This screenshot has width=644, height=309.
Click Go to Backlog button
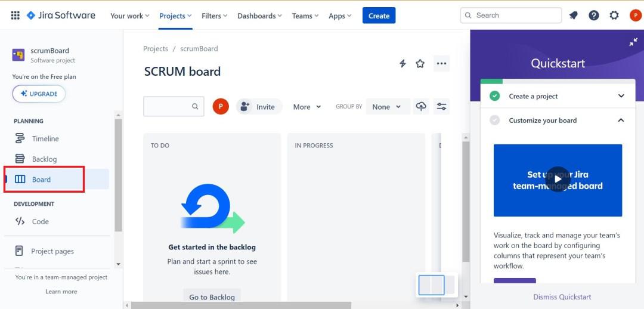click(x=212, y=297)
